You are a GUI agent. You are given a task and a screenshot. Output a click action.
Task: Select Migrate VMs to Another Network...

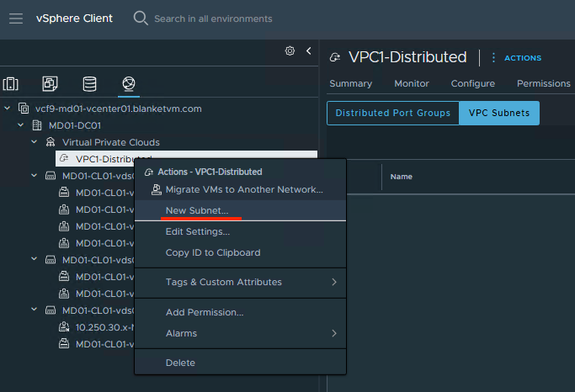(244, 190)
